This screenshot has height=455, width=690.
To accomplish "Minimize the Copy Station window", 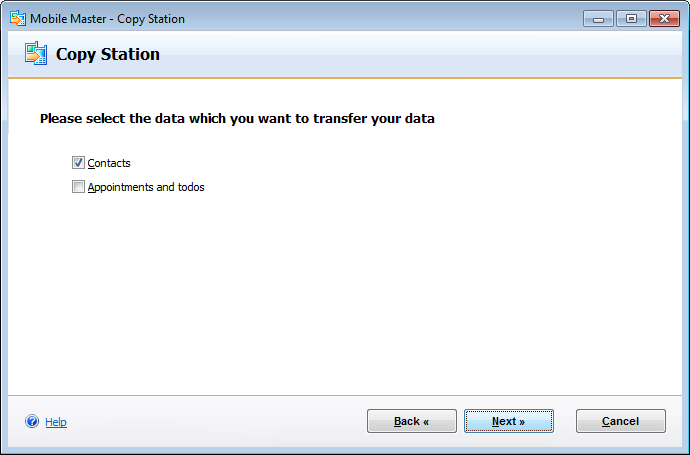I will point(598,18).
